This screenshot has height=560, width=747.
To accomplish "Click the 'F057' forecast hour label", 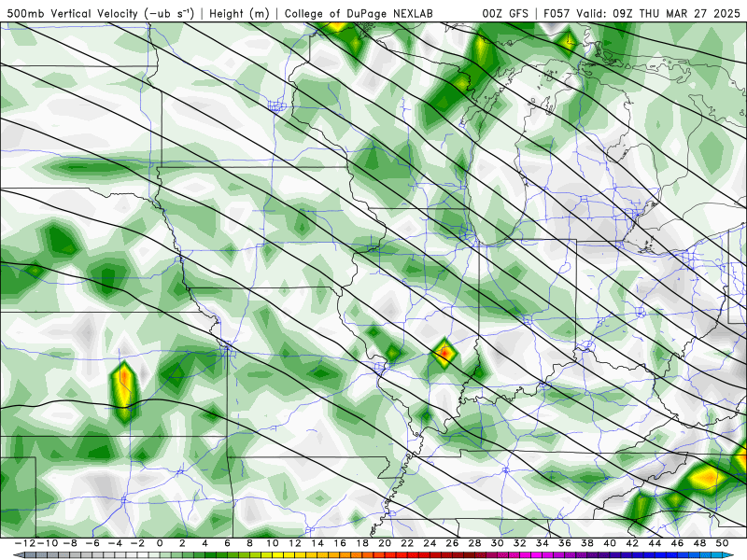I will pyautogui.click(x=557, y=13).
